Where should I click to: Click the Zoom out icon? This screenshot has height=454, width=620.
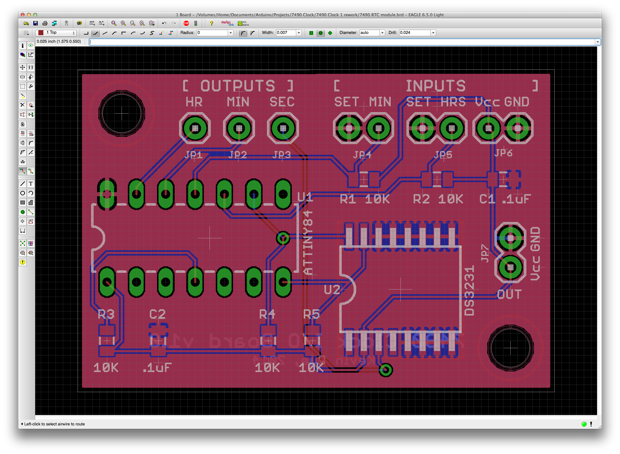click(x=133, y=23)
